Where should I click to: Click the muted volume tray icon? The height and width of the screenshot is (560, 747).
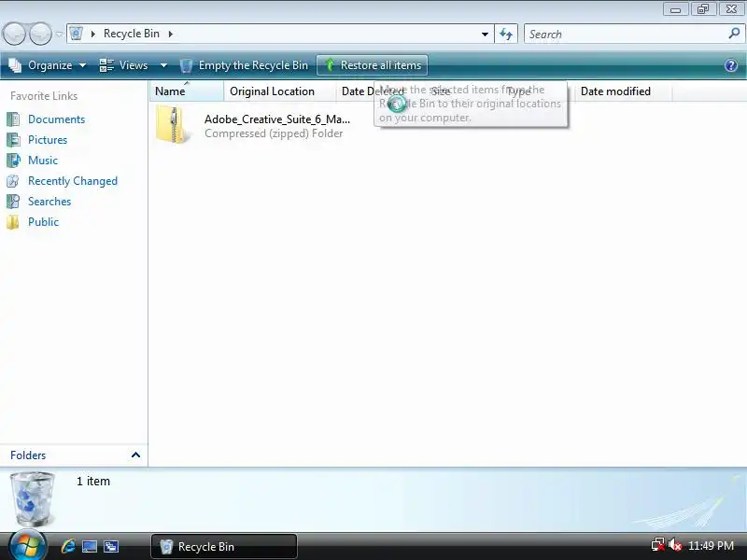pos(674,545)
